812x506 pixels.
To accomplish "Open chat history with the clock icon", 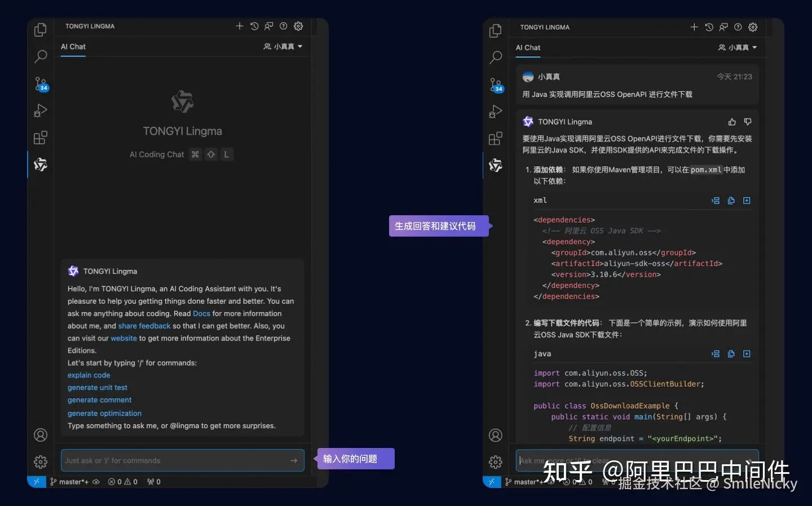I will click(254, 26).
